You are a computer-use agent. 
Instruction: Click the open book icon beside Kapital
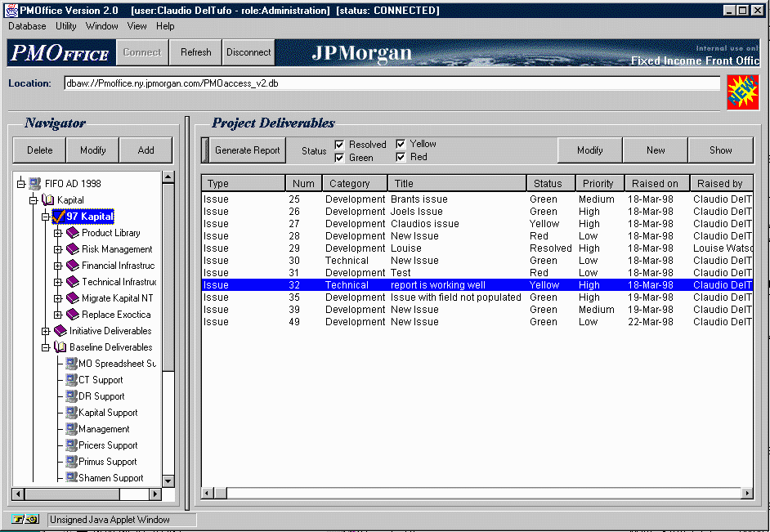[47, 199]
